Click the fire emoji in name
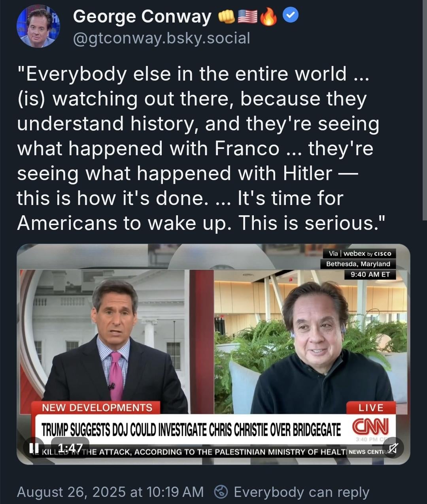Image resolution: width=427 pixels, height=504 pixels. 269,17
